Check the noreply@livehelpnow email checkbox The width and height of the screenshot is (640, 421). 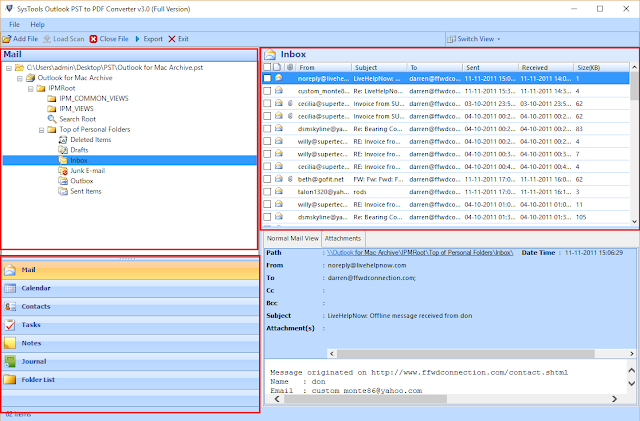point(267,78)
